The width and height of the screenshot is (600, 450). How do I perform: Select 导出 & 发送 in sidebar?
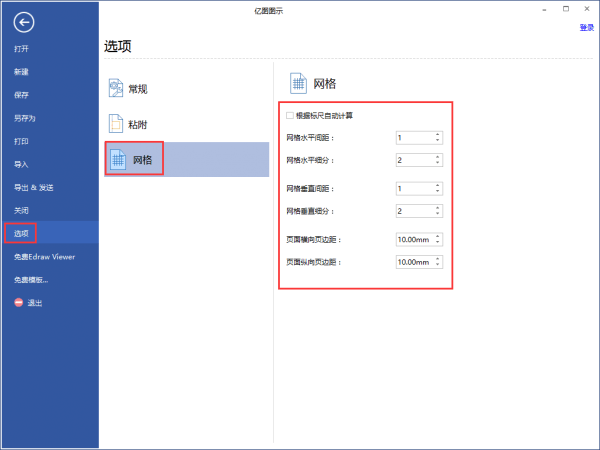(34, 188)
